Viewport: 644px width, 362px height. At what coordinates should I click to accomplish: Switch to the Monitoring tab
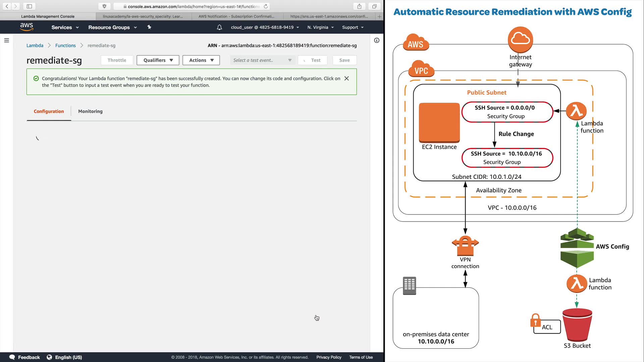pyautogui.click(x=90, y=111)
